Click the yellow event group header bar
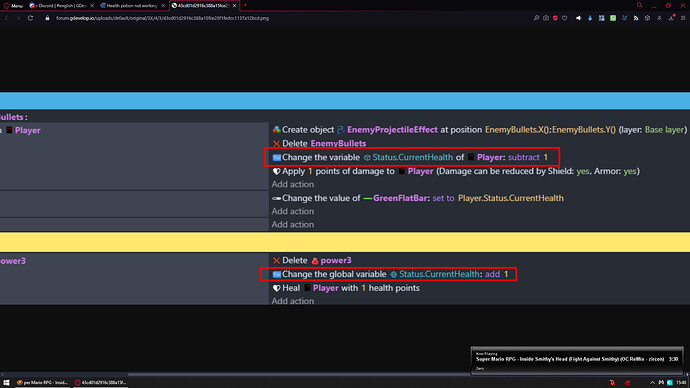Viewport: 690px width, 388px height. [345, 242]
